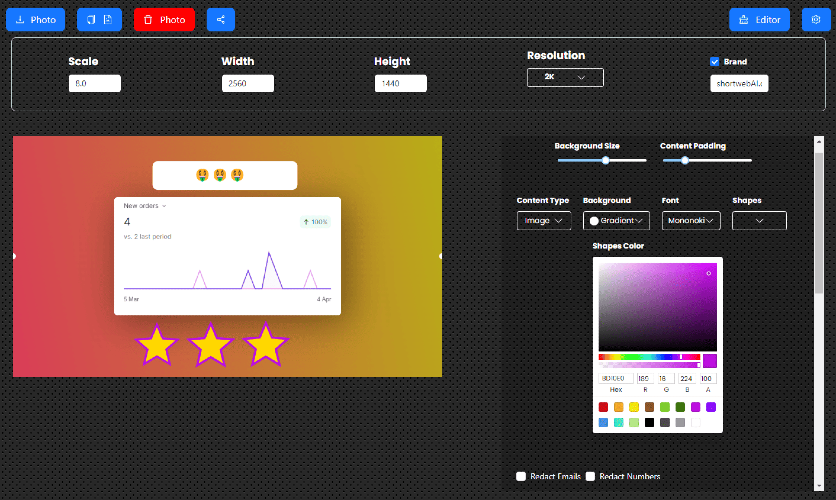836x500 pixels.
Task: Enable the Redact Emails checkbox
Action: click(x=521, y=477)
